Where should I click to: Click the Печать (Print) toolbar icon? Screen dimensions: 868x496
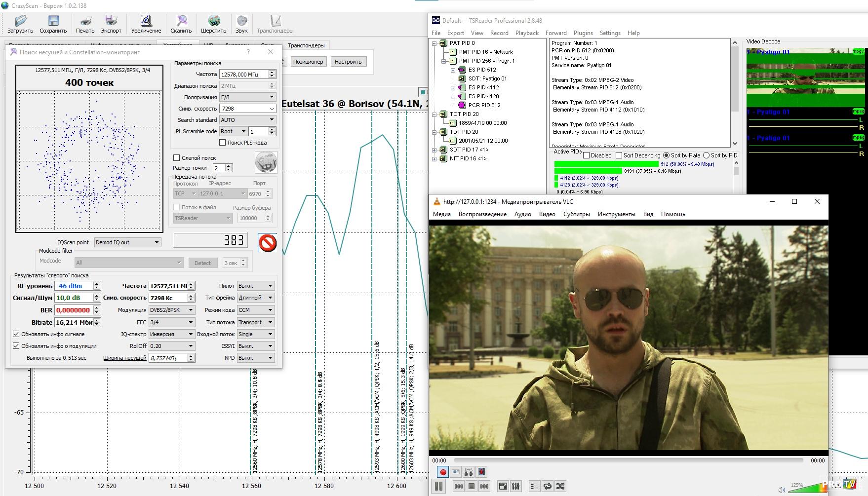[x=85, y=23]
